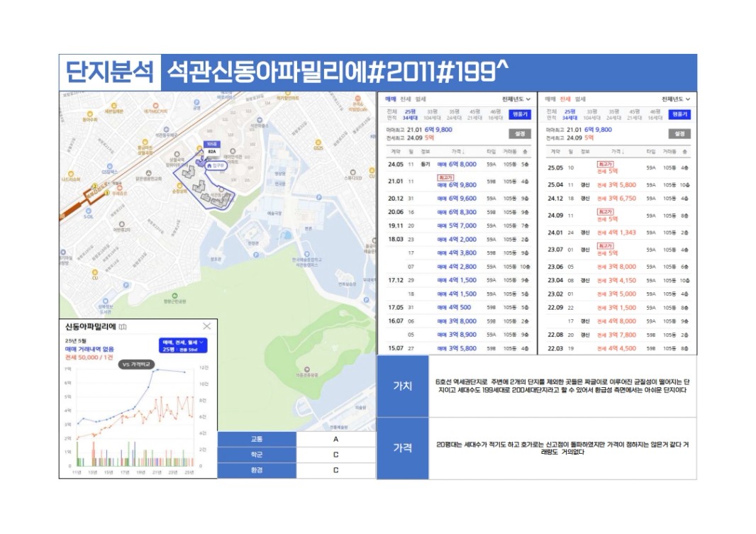Viewport: 756px width, 534px height.
Task: Click the 교통 label cell
Action: pos(257,439)
